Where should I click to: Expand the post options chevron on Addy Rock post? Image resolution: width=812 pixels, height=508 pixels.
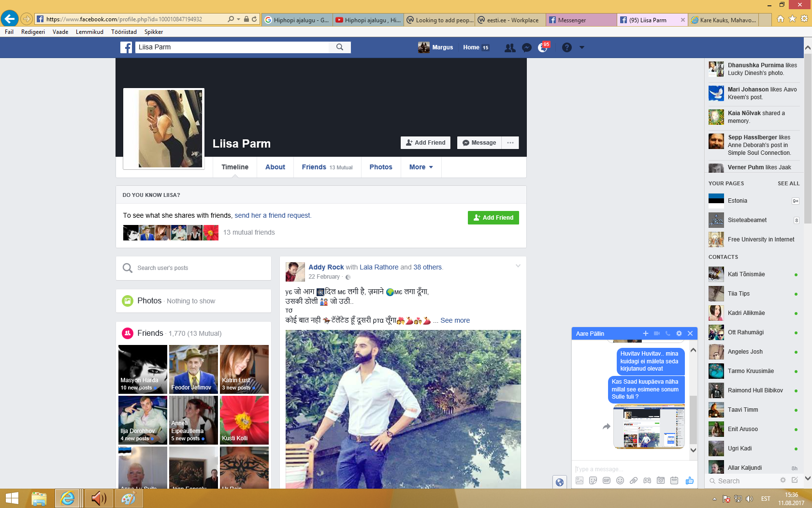[518, 266]
